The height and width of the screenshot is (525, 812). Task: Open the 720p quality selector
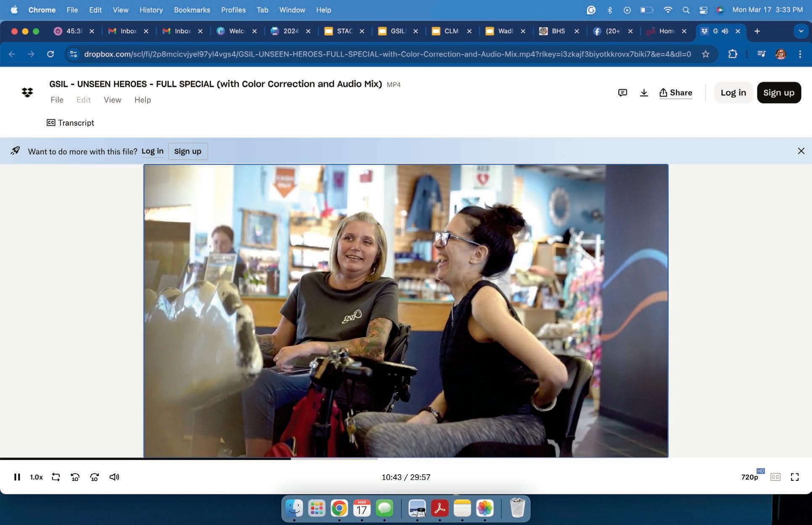(750, 477)
